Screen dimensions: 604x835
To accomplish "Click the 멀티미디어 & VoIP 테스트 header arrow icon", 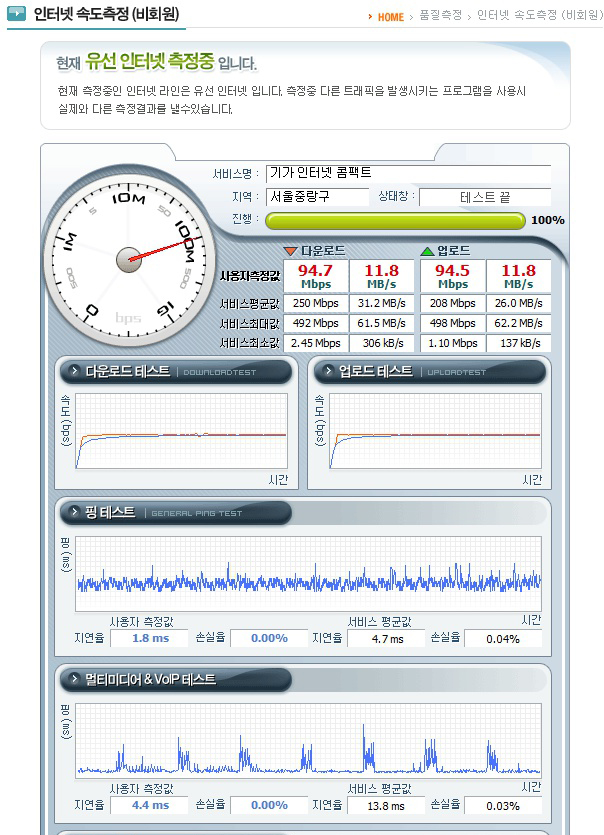I will pyautogui.click(x=73, y=680).
